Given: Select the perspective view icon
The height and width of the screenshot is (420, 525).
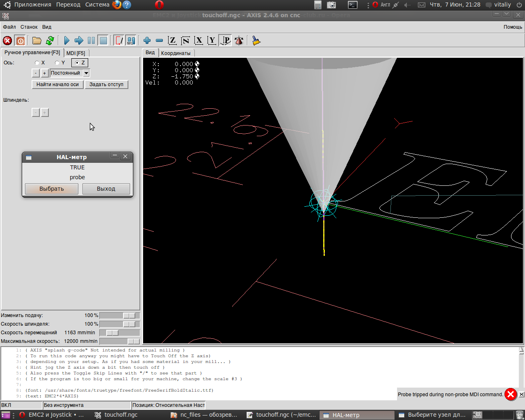Looking at the screenshot, I should pyautogui.click(x=226, y=41).
